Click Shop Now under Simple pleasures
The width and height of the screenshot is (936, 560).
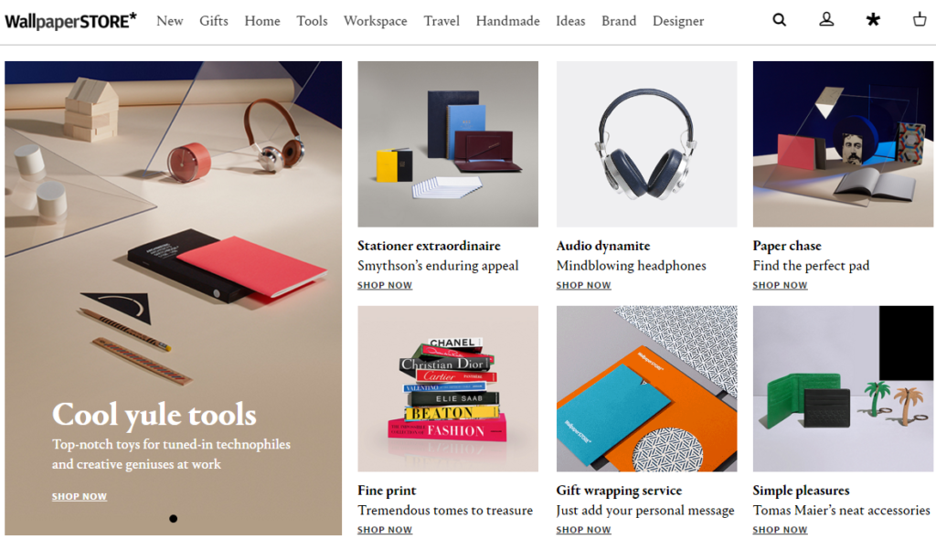click(x=781, y=530)
